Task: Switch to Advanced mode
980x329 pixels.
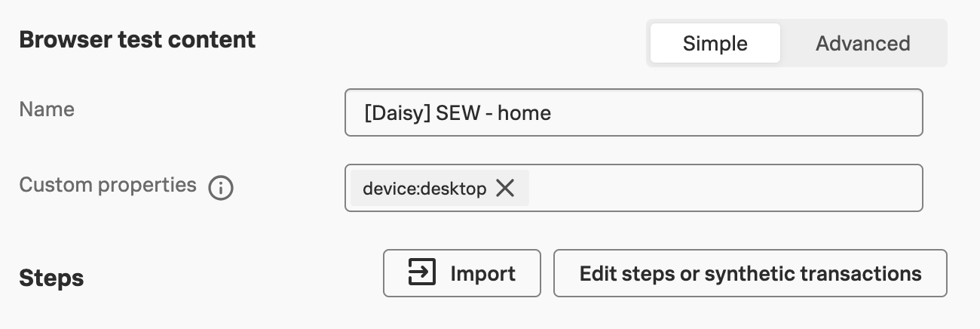Action: tap(862, 44)
